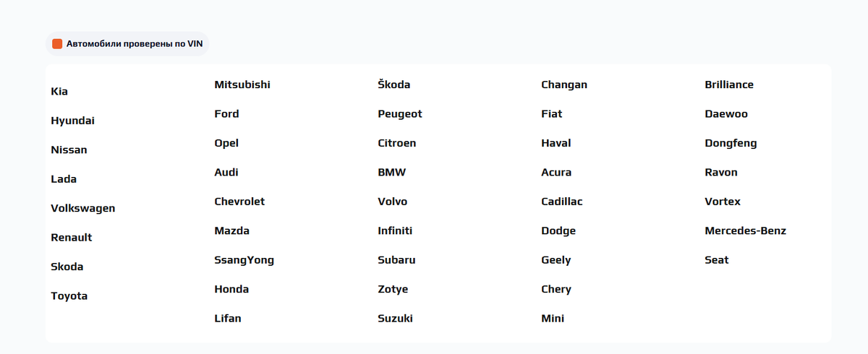Choose Toyota in the first column
The width and height of the screenshot is (868, 354).
69,295
